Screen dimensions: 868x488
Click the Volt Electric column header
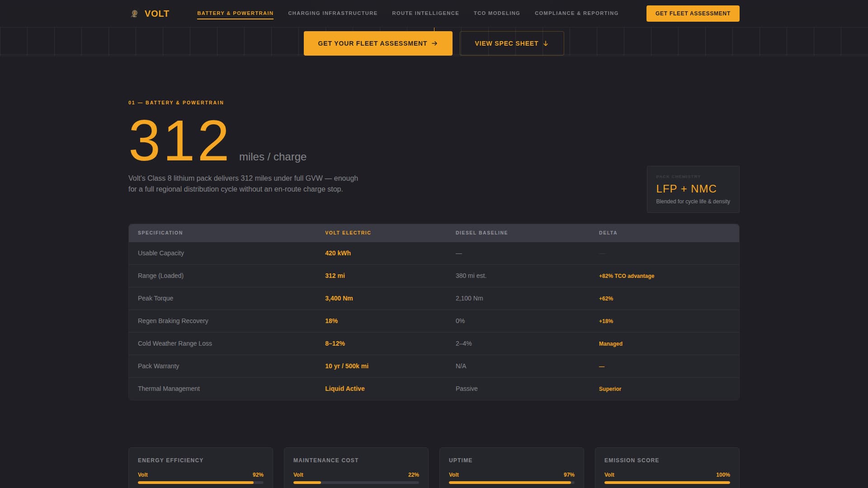348,233
